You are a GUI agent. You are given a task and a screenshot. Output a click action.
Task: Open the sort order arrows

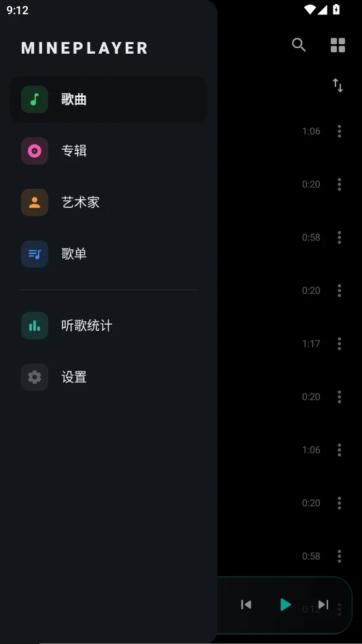point(338,86)
